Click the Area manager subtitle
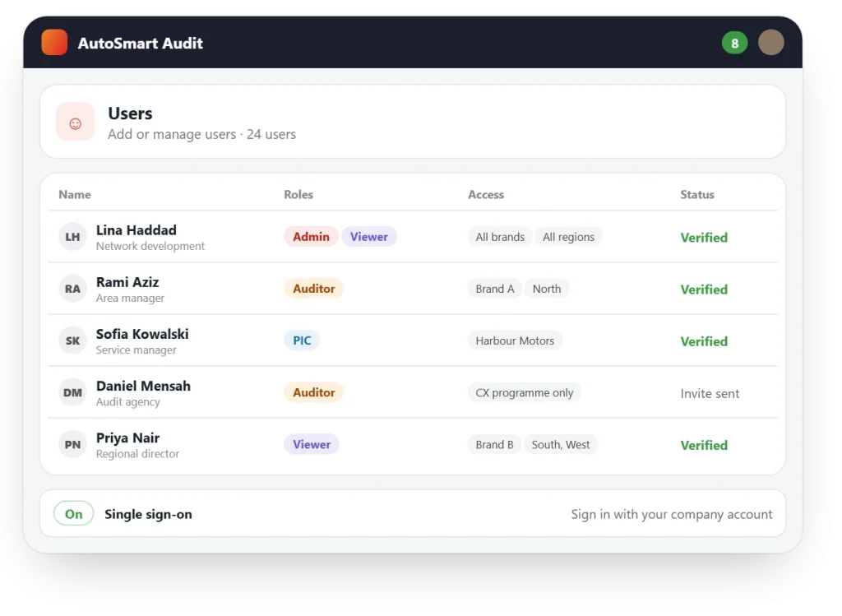The height and width of the screenshot is (616, 842). [x=130, y=298]
